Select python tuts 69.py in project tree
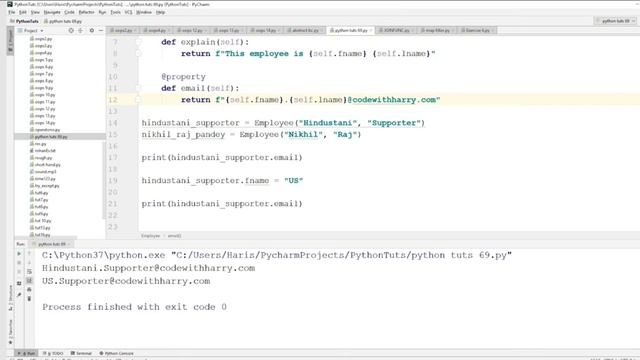The image size is (640, 360). [51, 137]
